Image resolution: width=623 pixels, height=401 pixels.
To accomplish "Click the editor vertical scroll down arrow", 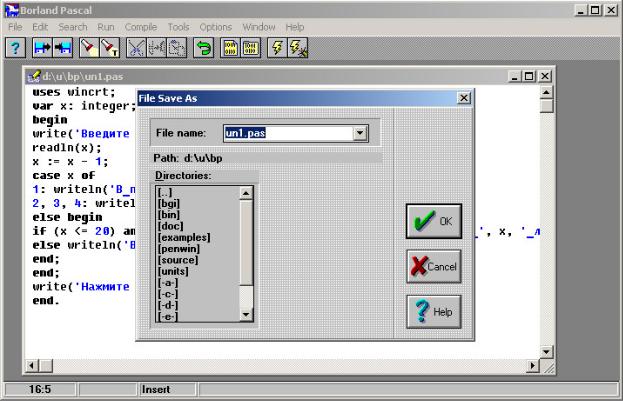I will [x=547, y=352].
